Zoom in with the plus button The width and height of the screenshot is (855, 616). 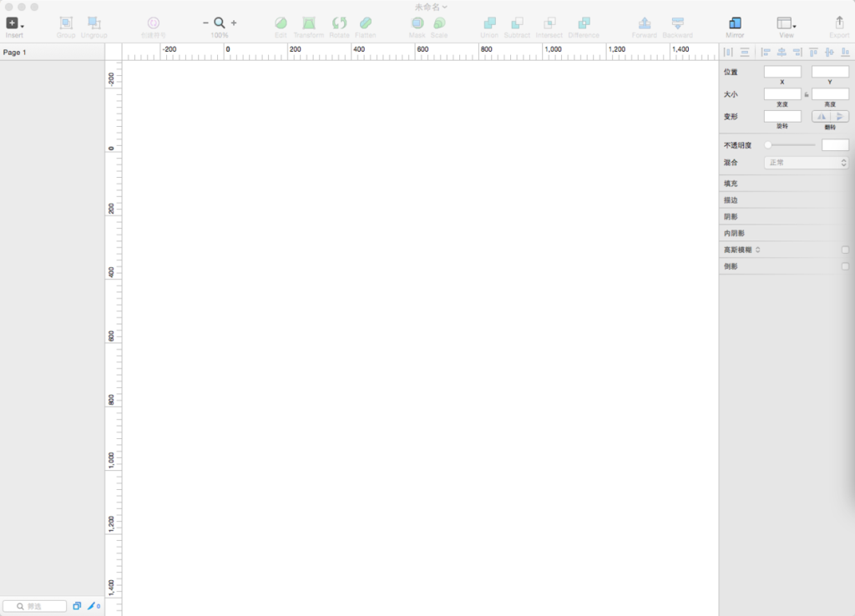pos(234,23)
